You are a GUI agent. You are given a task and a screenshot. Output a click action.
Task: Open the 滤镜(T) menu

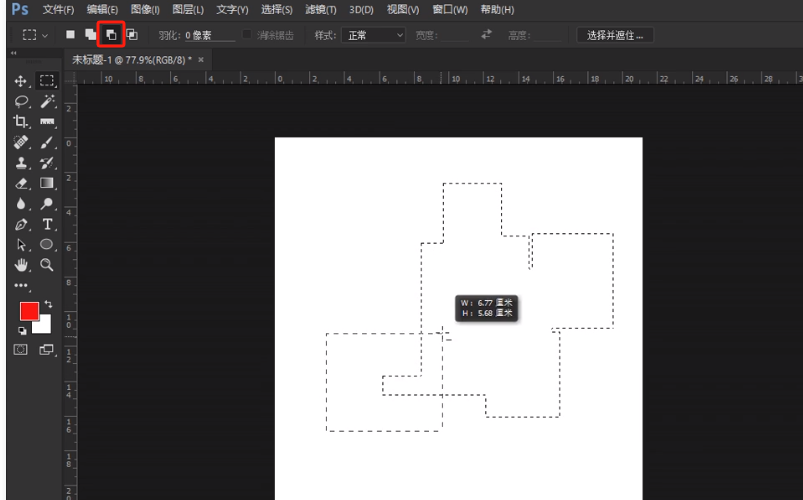pyautogui.click(x=321, y=10)
